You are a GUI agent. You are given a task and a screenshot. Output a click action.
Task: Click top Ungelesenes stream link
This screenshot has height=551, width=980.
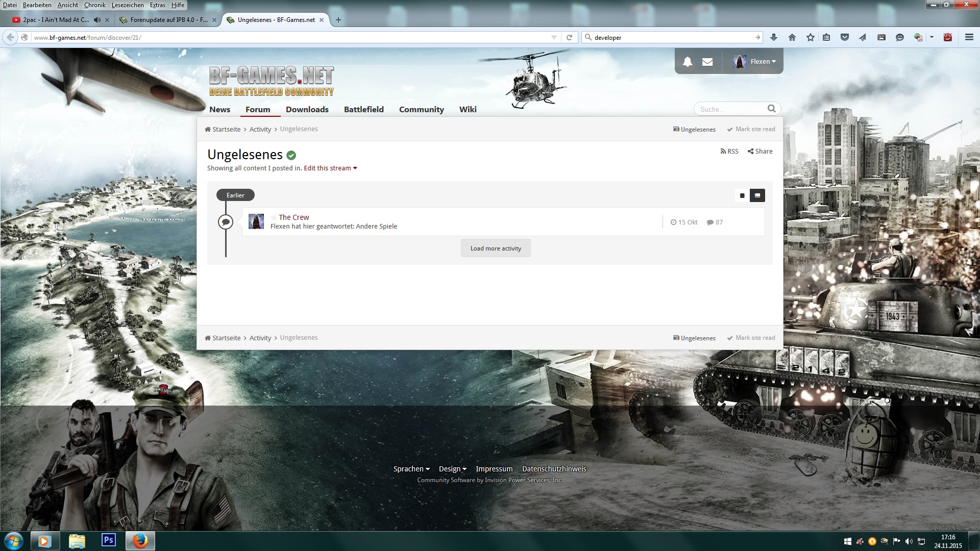(x=694, y=129)
